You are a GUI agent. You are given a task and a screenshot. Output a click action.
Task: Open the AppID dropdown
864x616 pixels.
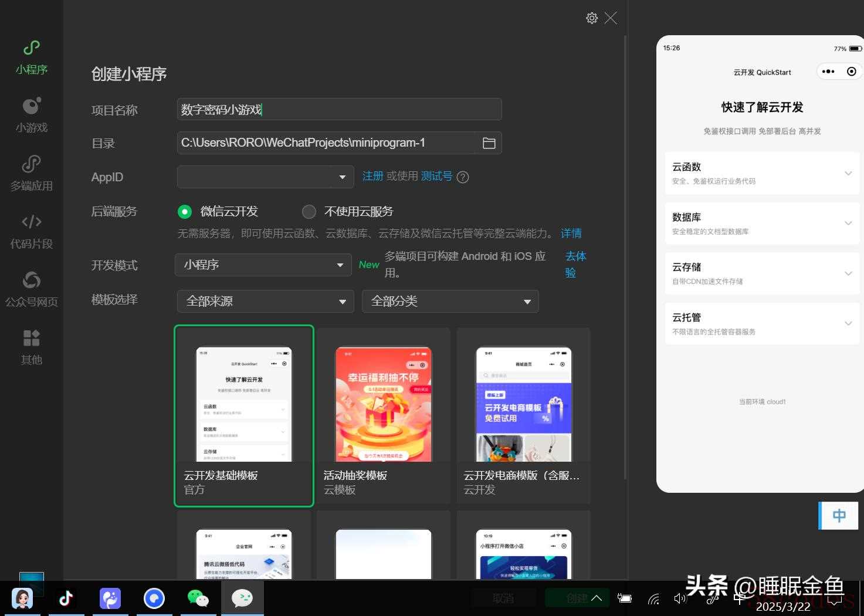point(265,177)
